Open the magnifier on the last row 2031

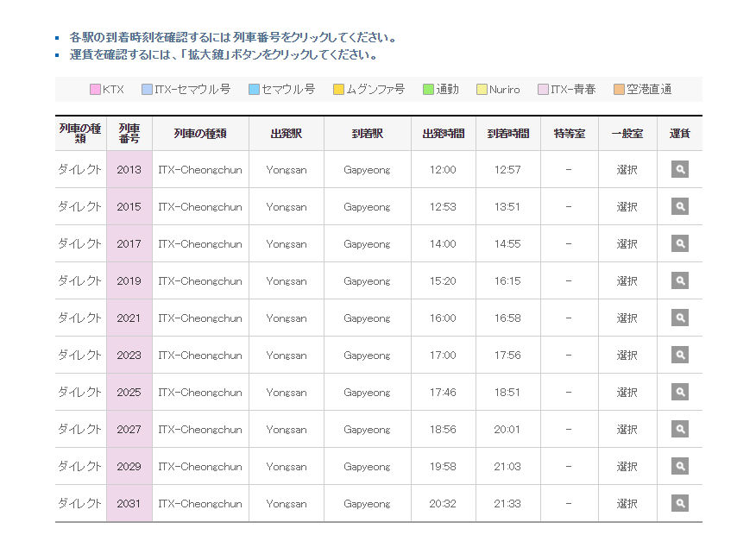(679, 503)
